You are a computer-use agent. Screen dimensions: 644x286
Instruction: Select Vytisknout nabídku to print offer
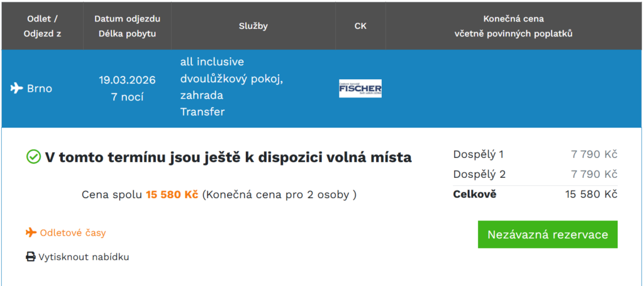84,257
